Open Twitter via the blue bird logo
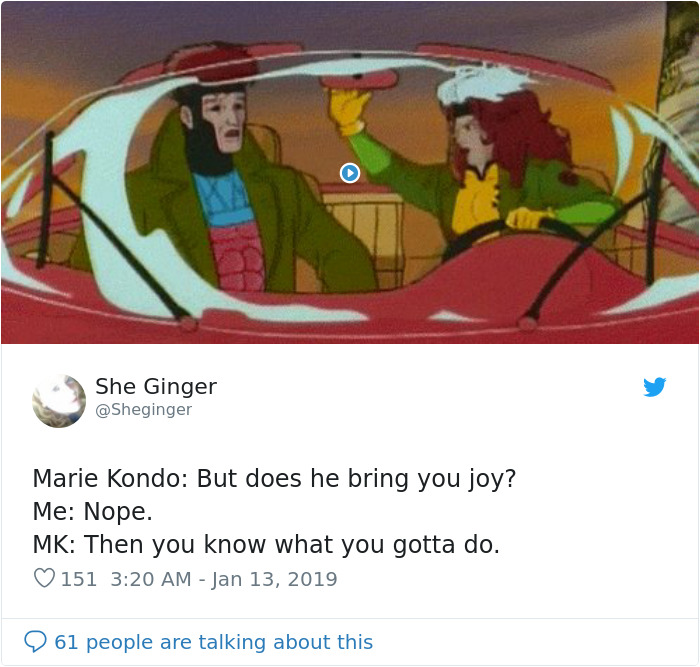The width and height of the screenshot is (700, 667). click(654, 387)
